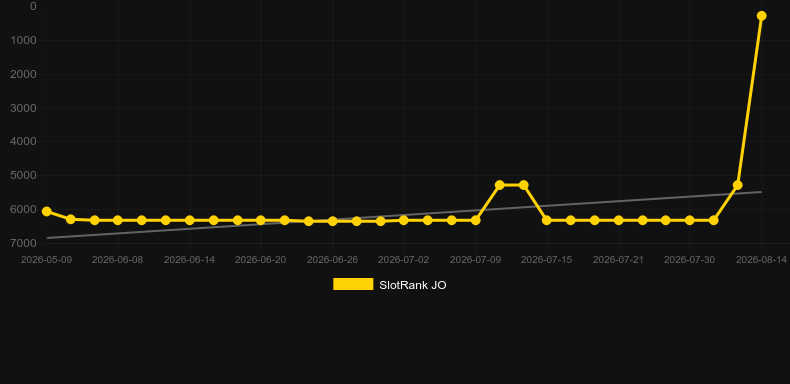Click the 1000 y-axis label
790x384 pixels.
23,40
